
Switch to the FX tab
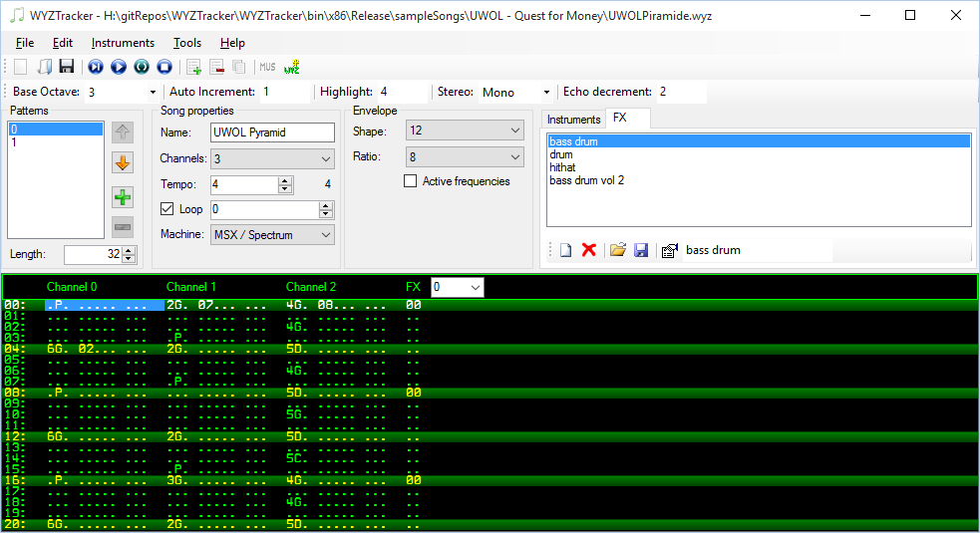pos(627,118)
